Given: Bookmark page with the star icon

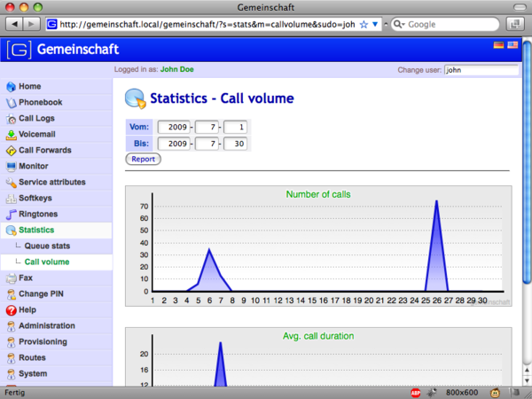Looking at the screenshot, I should 364,25.
